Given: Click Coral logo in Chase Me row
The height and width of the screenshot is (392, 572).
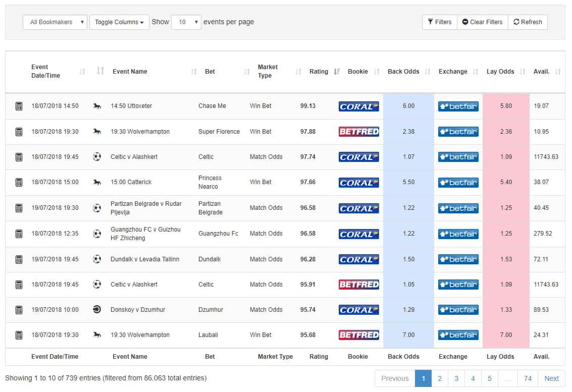Looking at the screenshot, I should (x=358, y=106).
